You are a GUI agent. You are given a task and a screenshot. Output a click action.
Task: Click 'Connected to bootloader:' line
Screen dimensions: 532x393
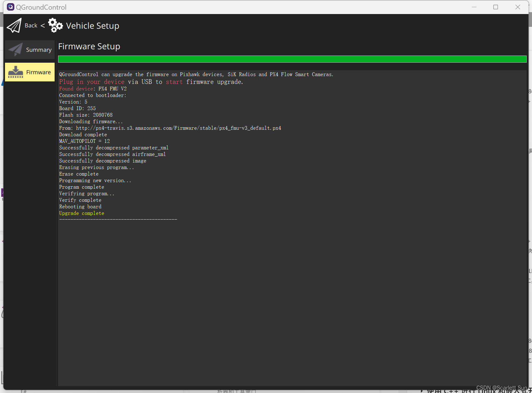[93, 95]
